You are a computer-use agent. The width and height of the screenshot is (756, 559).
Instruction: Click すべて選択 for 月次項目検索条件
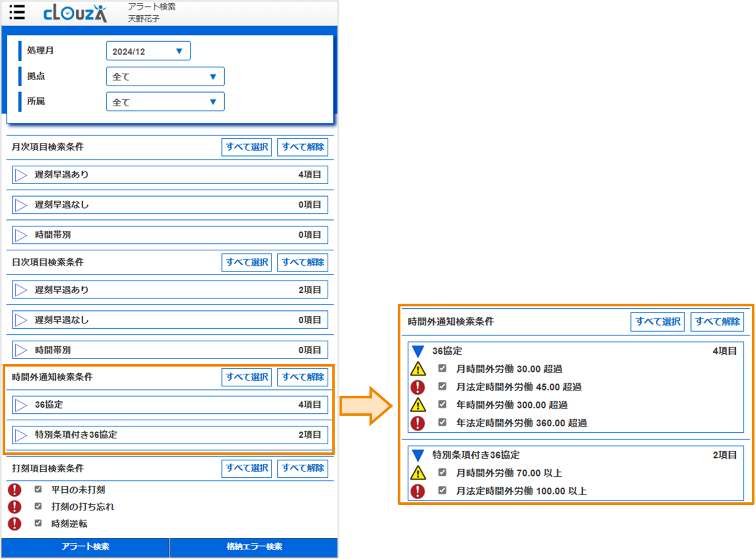click(246, 147)
